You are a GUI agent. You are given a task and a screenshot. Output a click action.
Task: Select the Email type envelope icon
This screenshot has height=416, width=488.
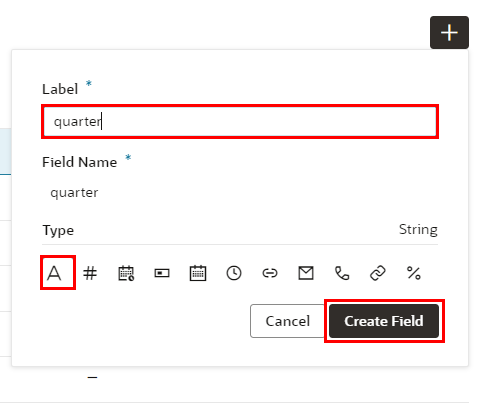click(306, 273)
